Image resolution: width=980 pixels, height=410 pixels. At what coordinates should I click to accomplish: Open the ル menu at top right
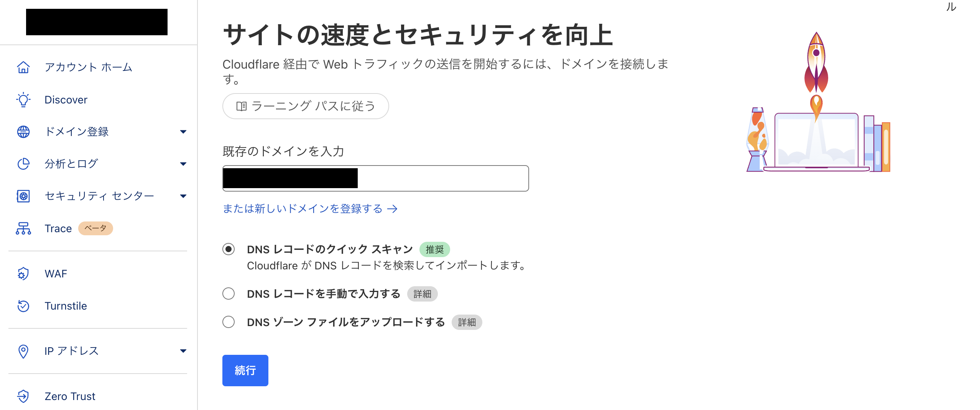[x=952, y=7]
